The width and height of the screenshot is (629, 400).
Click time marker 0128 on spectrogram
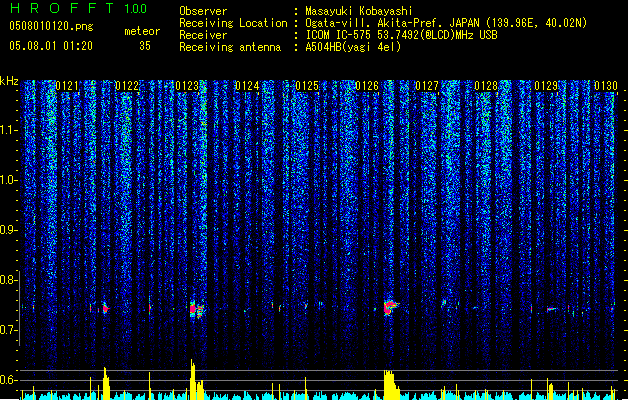pos(486,86)
